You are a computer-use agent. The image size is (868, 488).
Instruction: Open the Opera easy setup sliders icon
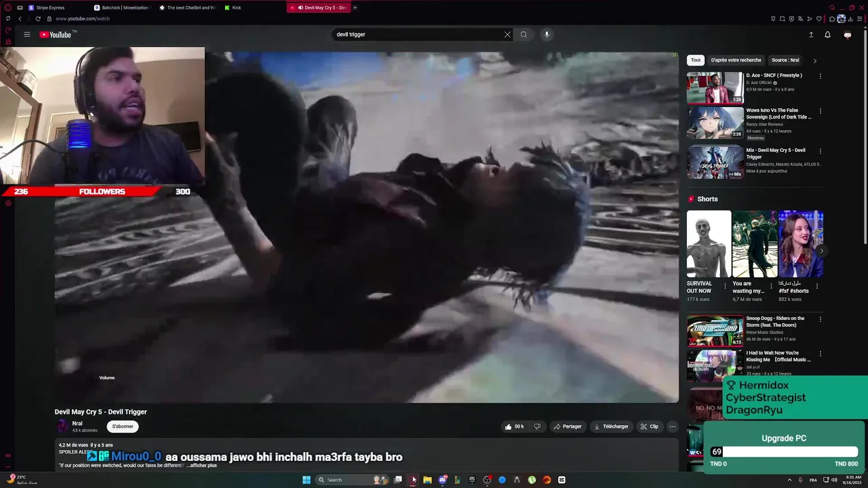(x=860, y=19)
